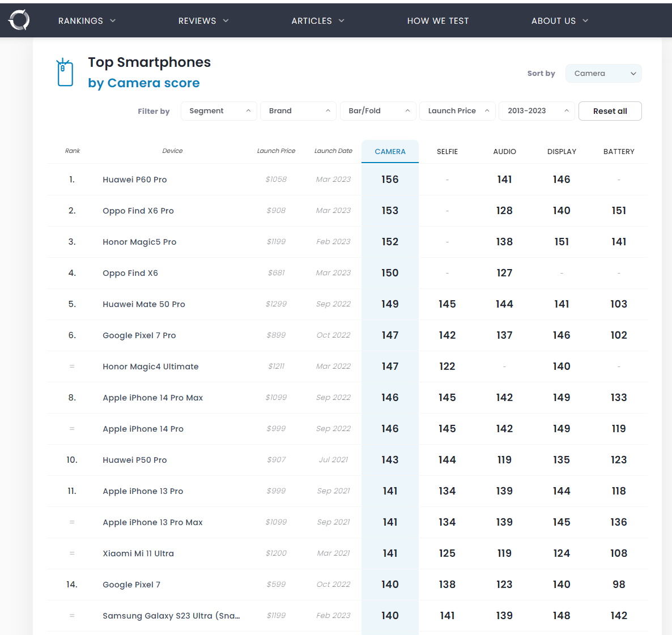Image resolution: width=672 pixels, height=635 pixels.
Task: Open the Google Pixel 7 Pro device link
Action: click(x=139, y=335)
